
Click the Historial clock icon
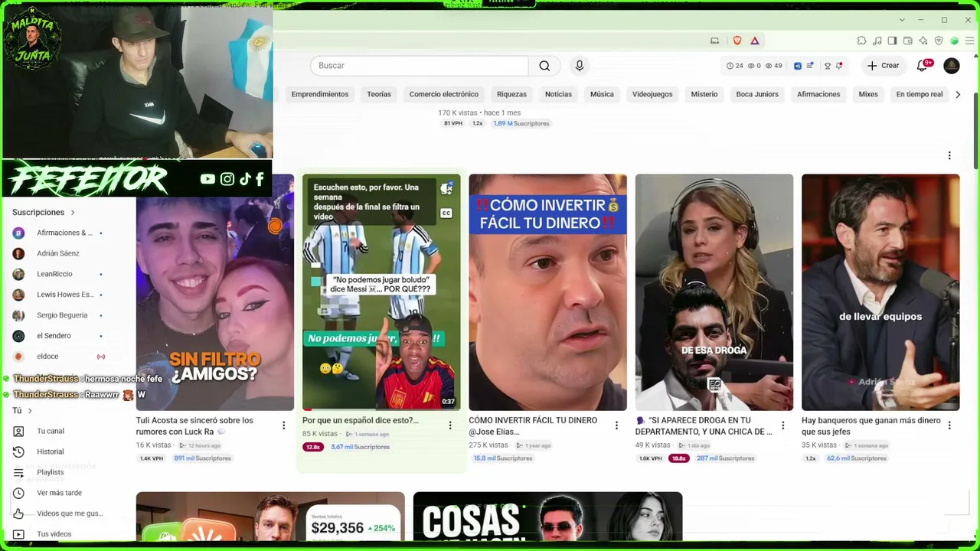[18, 452]
